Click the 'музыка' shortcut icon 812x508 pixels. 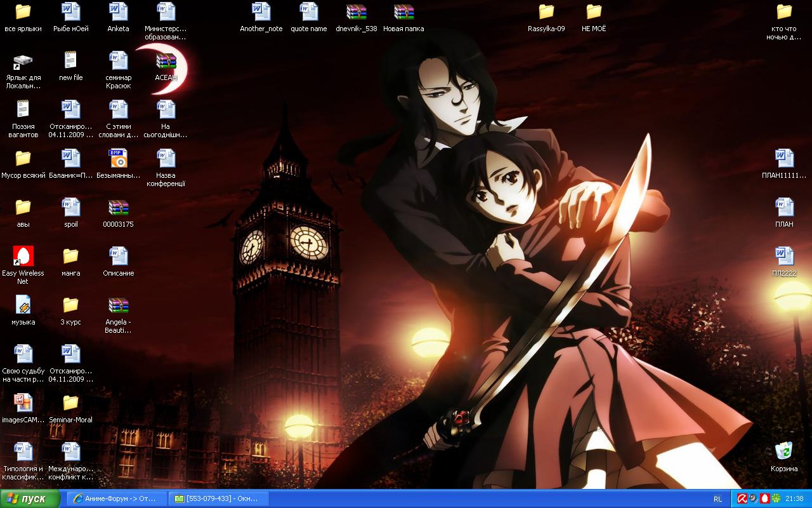pyautogui.click(x=23, y=305)
